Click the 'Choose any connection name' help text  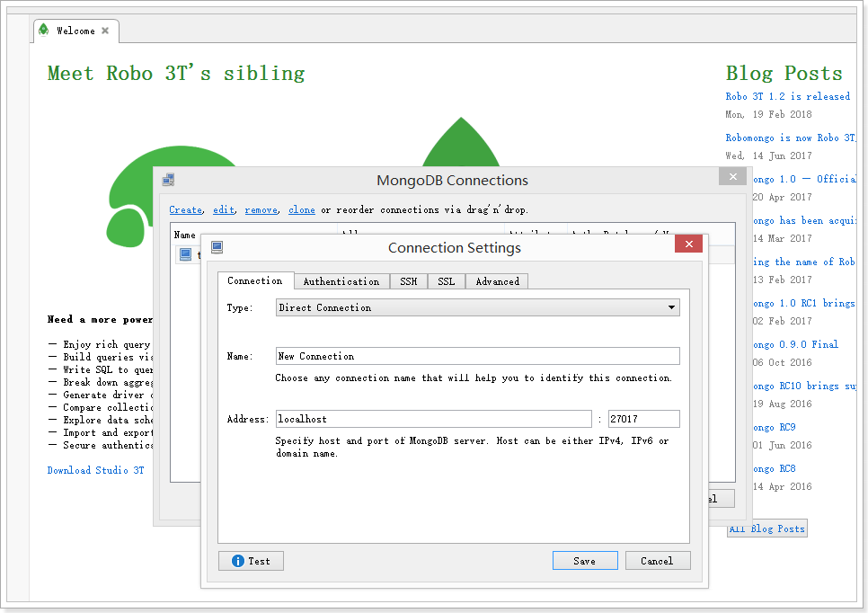[x=474, y=378]
